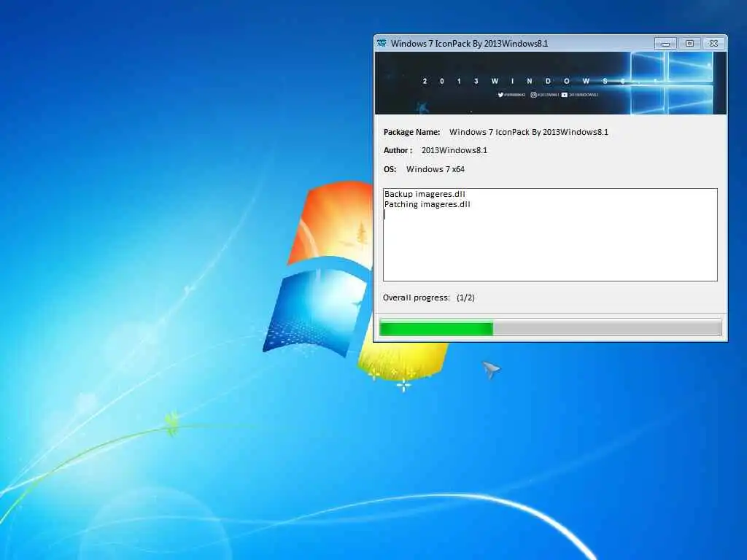Click the "OS:" label
The image size is (747, 560).
(x=390, y=169)
